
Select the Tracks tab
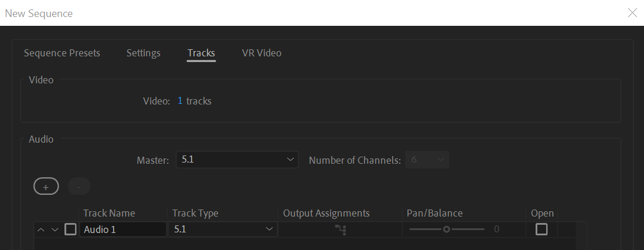coord(201,53)
